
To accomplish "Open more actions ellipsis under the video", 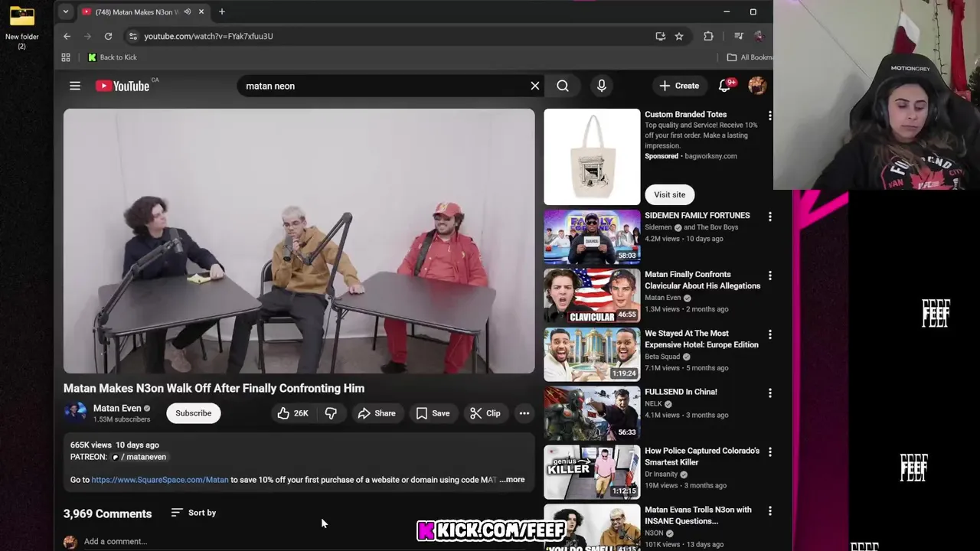I will point(524,413).
